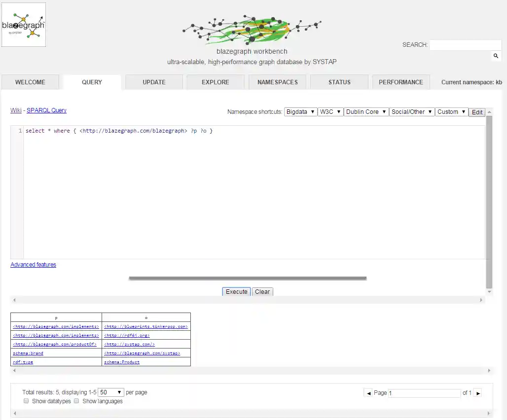Click the Execute button
This screenshot has width=507, height=420.
click(236, 292)
